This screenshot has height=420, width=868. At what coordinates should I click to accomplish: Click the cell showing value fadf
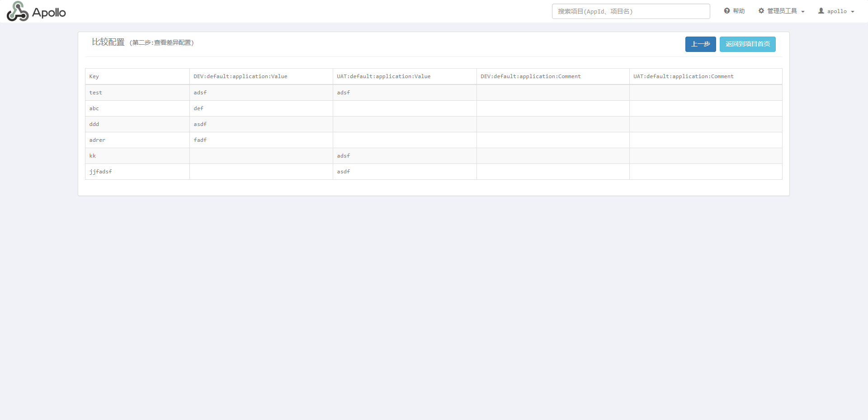[x=200, y=140]
